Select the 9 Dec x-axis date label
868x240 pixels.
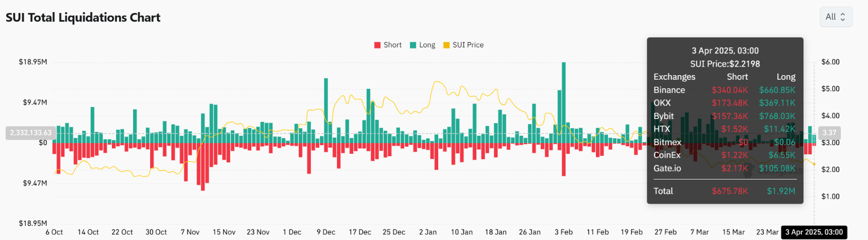326,232
